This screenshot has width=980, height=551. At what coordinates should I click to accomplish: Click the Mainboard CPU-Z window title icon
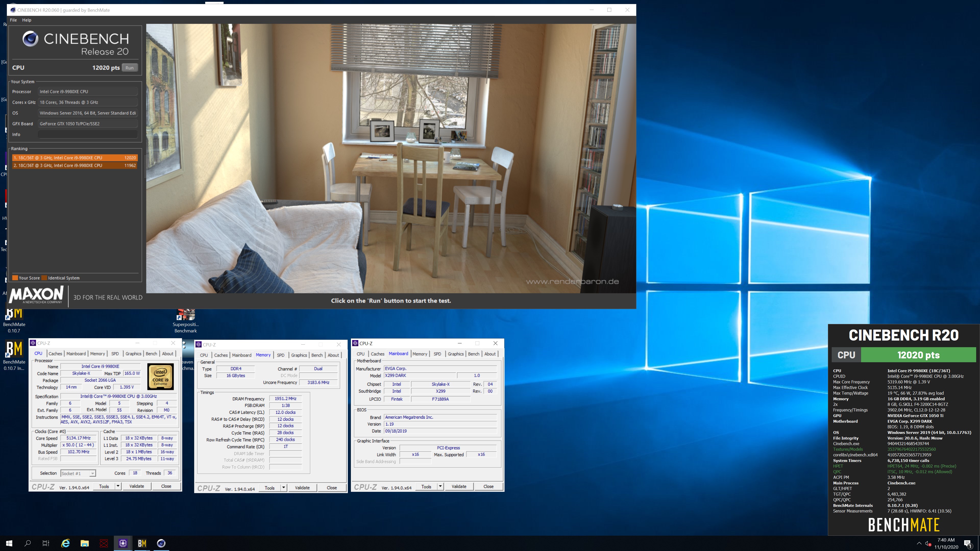[355, 343]
